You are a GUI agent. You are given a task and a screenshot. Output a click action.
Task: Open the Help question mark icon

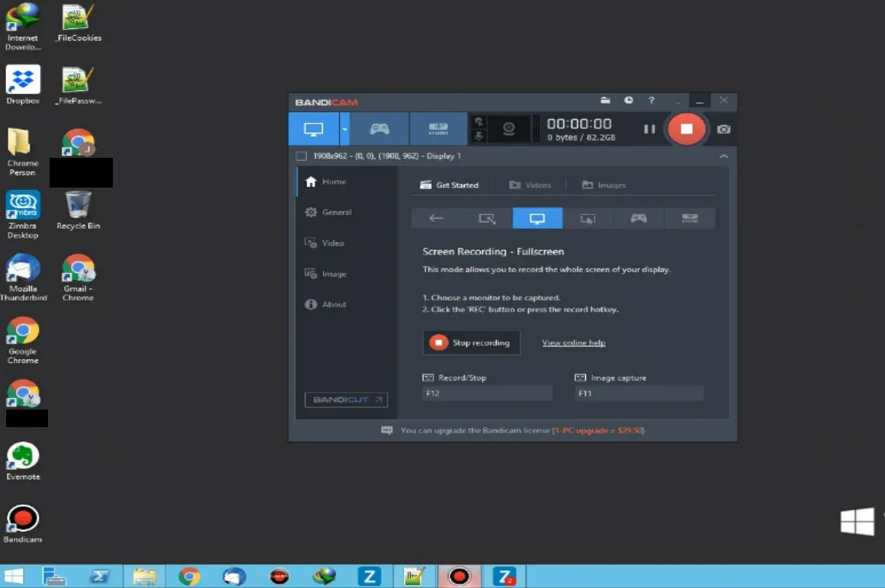pyautogui.click(x=652, y=101)
